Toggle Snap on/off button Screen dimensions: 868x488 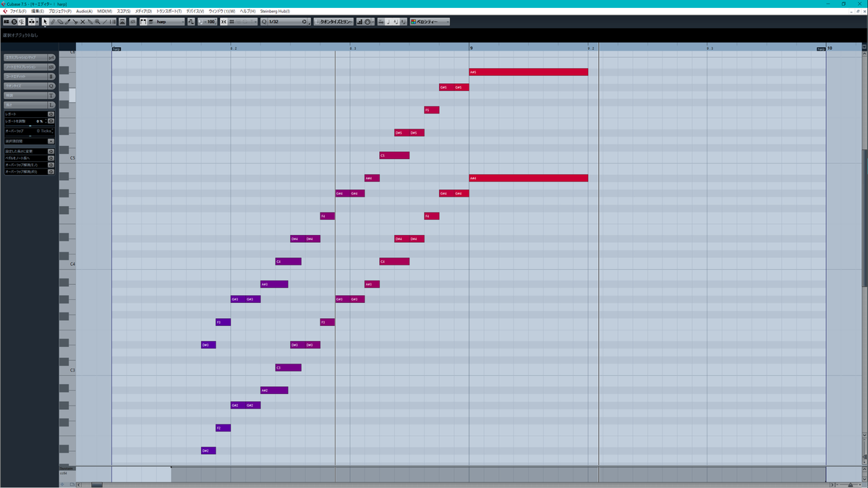[224, 22]
